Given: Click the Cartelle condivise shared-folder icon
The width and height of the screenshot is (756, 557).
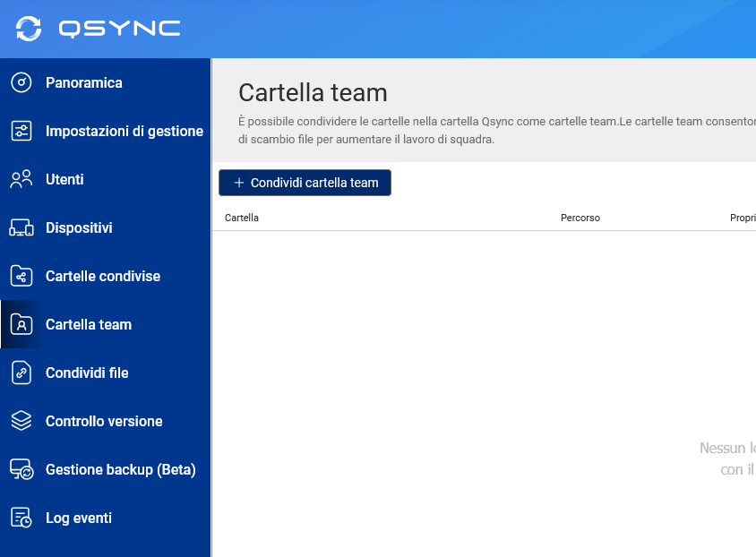Looking at the screenshot, I should 21,277.
